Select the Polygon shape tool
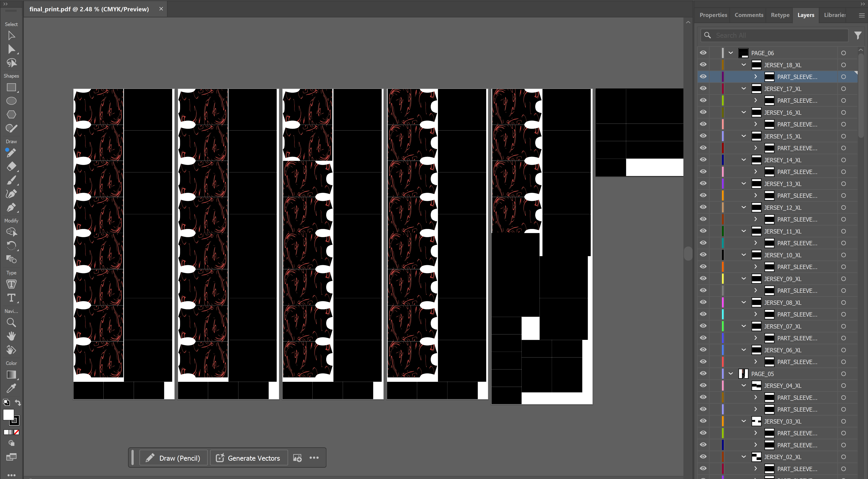This screenshot has height=479, width=868. [11, 115]
